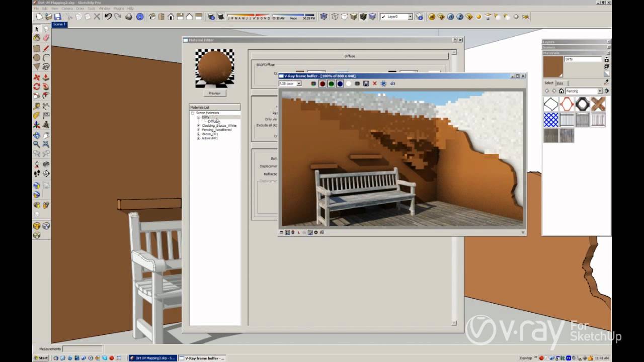Screen dimensions: 644x362
Task: Select the Paint Bucket tool in left toolbar
Action: [37, 37]
